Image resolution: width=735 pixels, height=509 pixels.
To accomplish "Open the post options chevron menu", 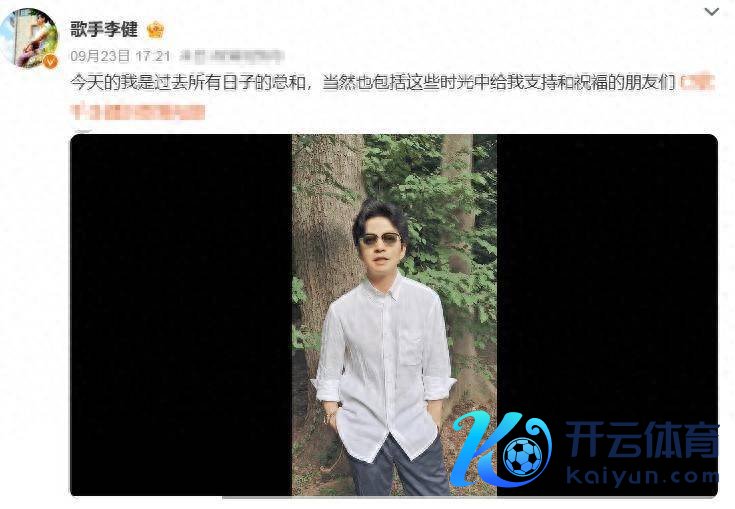I will click(712, 12).
